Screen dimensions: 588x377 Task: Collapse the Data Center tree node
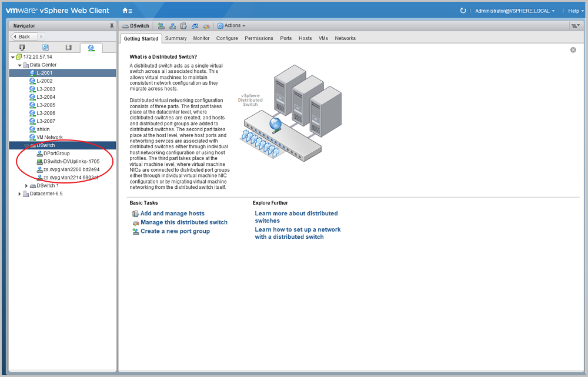click(x=19, y=65)
